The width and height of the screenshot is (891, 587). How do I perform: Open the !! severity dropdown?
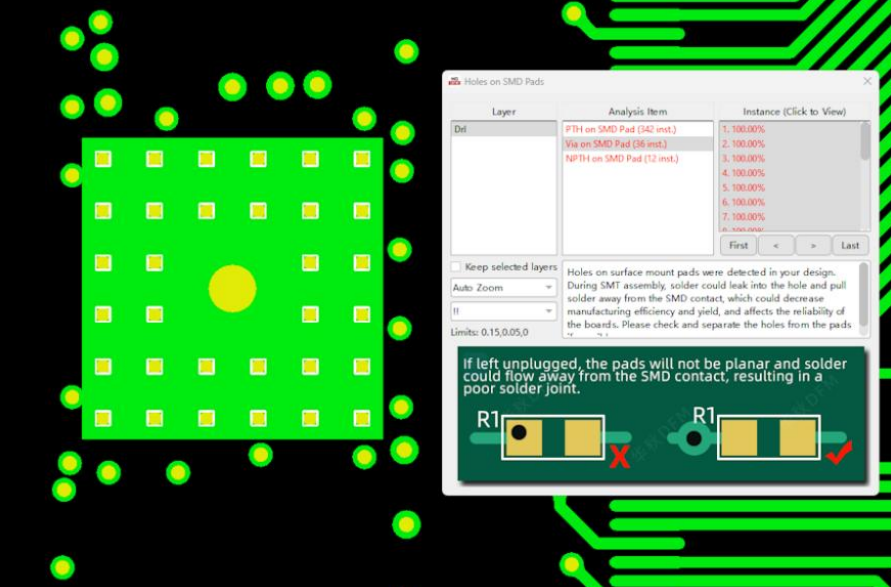(503, 312)
